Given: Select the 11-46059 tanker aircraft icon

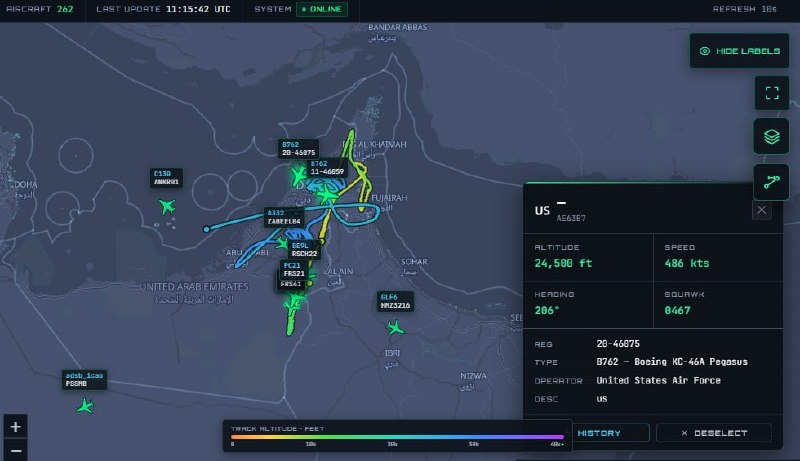Looking at the screenshot, I should (327, 195).
